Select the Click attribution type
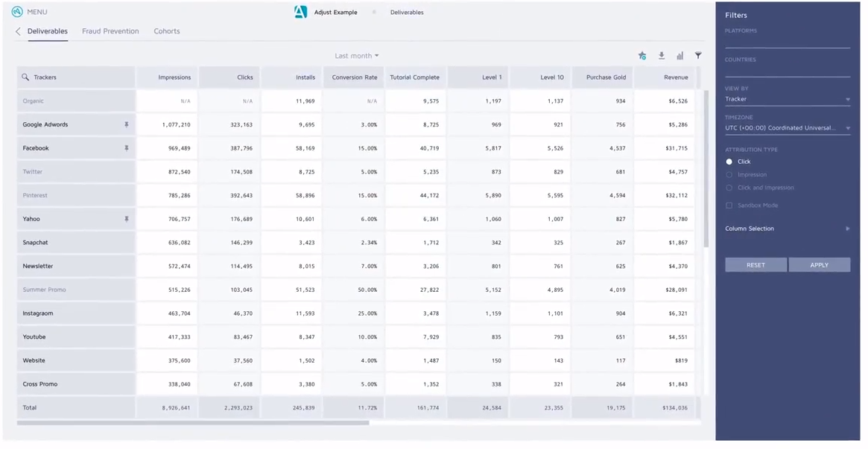 [729, 162]
